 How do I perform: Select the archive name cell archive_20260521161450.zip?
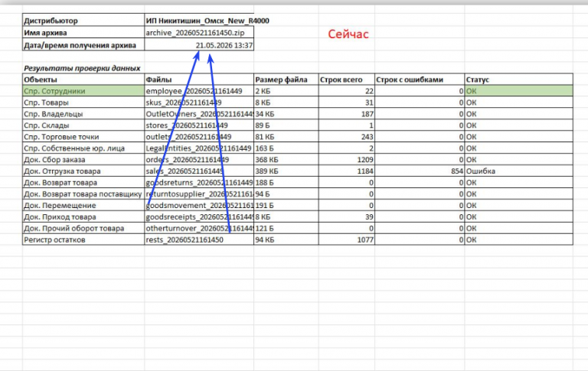click(x=199, y=33)
